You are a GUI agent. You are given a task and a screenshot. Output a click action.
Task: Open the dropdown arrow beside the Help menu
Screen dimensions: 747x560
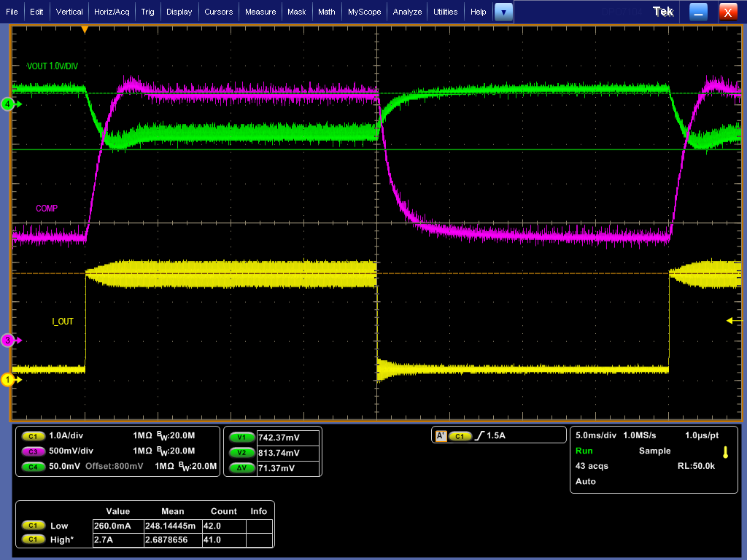click(x=503, y=12)
